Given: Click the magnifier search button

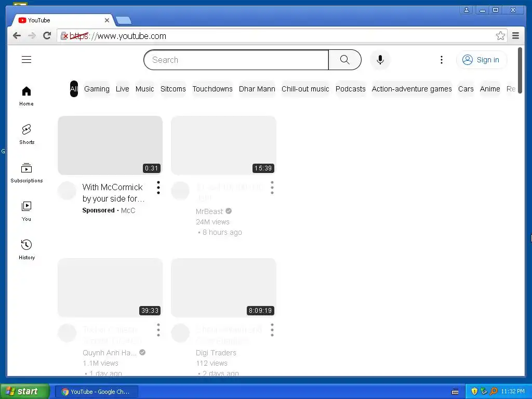Looking at the screenshot, I should 345,60.
